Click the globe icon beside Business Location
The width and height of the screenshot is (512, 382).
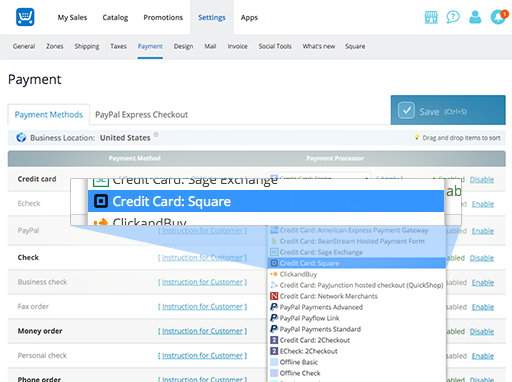click(21, 137)
